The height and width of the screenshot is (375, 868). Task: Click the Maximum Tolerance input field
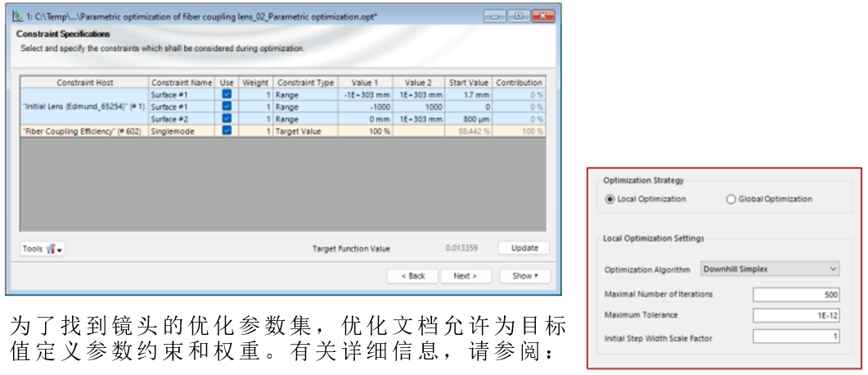pyautogui.click(x=797, y=315)
